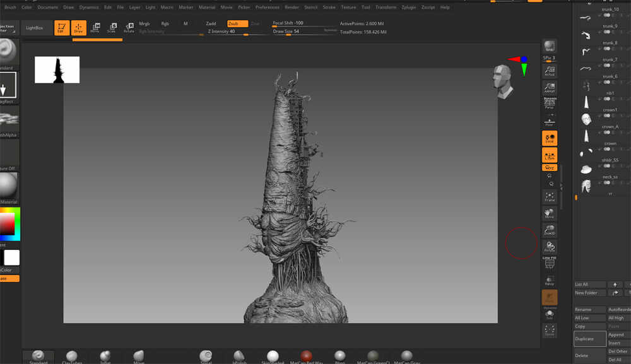The image size is (631, 364).
Task: Toggle visibility switch for neck_ss subtool
Action: point(606,182)
